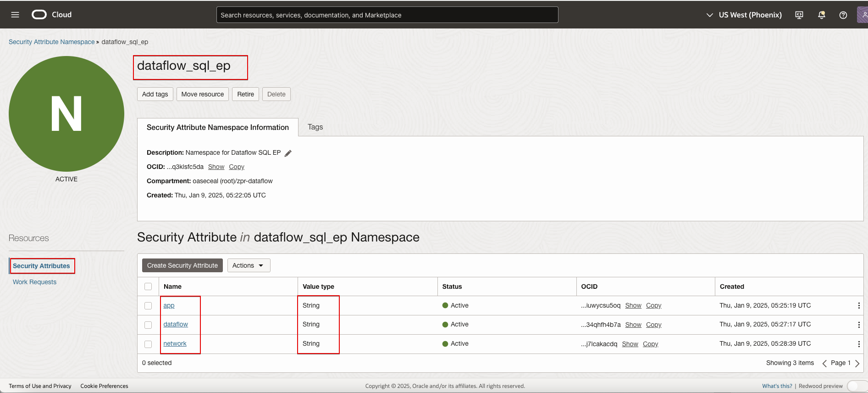Open the Cloud Shell developer tools icon
This screenshot has width=868, height=393.
pos(799,15)
